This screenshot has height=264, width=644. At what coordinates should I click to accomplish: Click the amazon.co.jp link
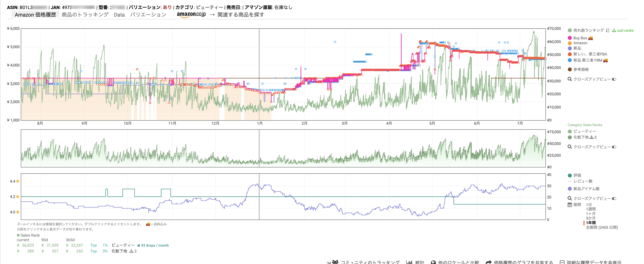(191, 14)
